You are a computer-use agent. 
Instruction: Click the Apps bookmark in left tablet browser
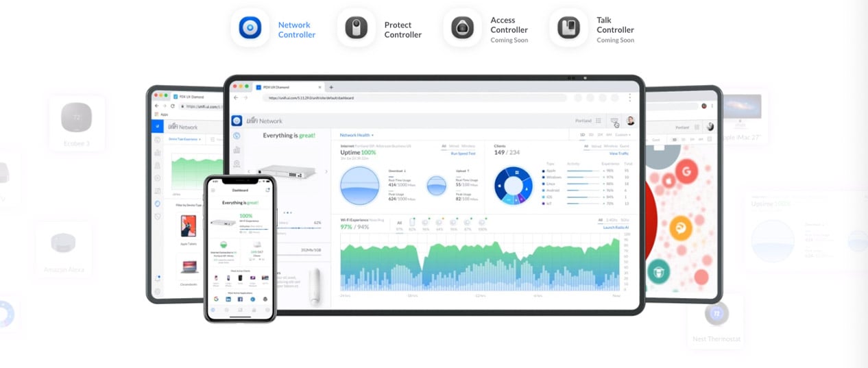(x=162, y=114)
